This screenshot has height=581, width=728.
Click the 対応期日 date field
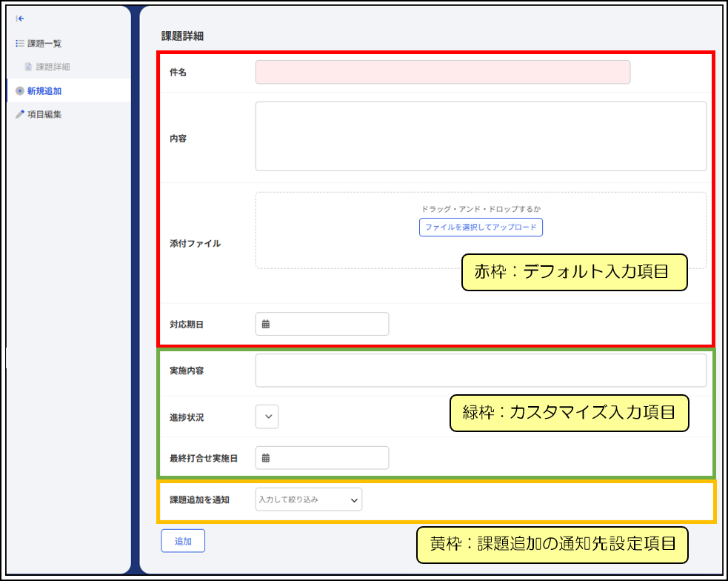pos(321,324)
